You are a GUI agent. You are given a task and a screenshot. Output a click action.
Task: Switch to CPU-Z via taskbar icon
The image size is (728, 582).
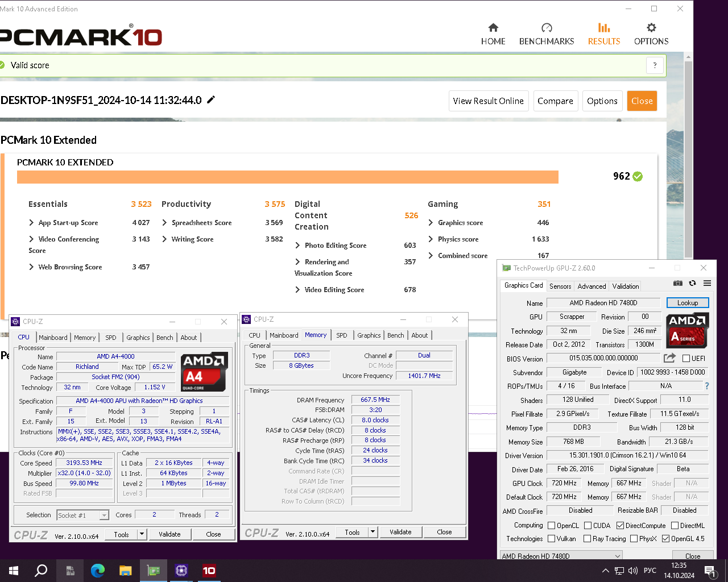click(181, 571)
